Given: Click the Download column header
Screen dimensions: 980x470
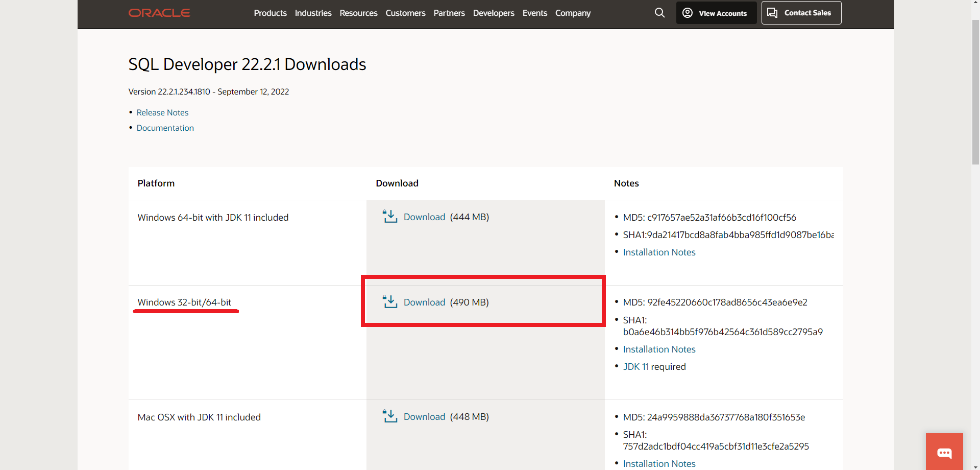Looking at the screenshot, I should pyautogui.click(x=397, y=183).
